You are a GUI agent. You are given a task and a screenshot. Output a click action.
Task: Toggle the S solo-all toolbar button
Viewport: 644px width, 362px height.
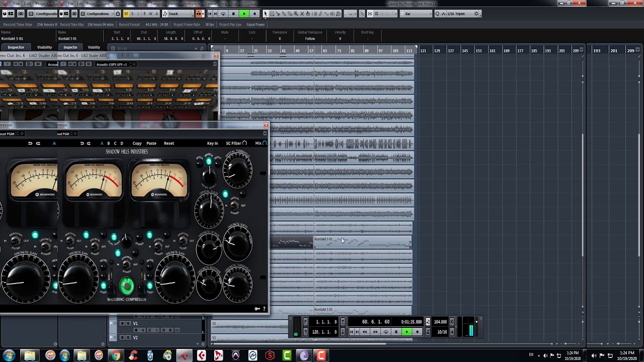(x=132, y=14)
